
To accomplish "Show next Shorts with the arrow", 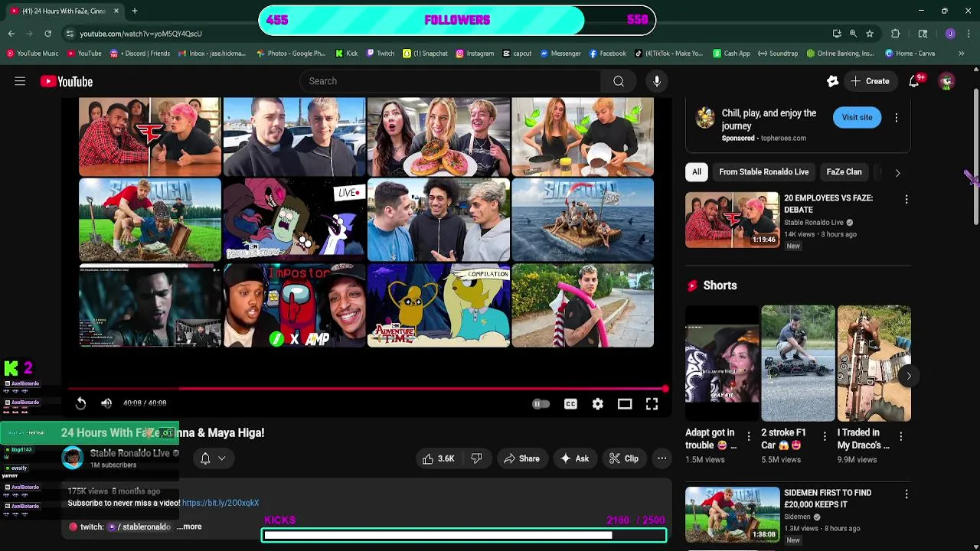I will coord(909,376).
